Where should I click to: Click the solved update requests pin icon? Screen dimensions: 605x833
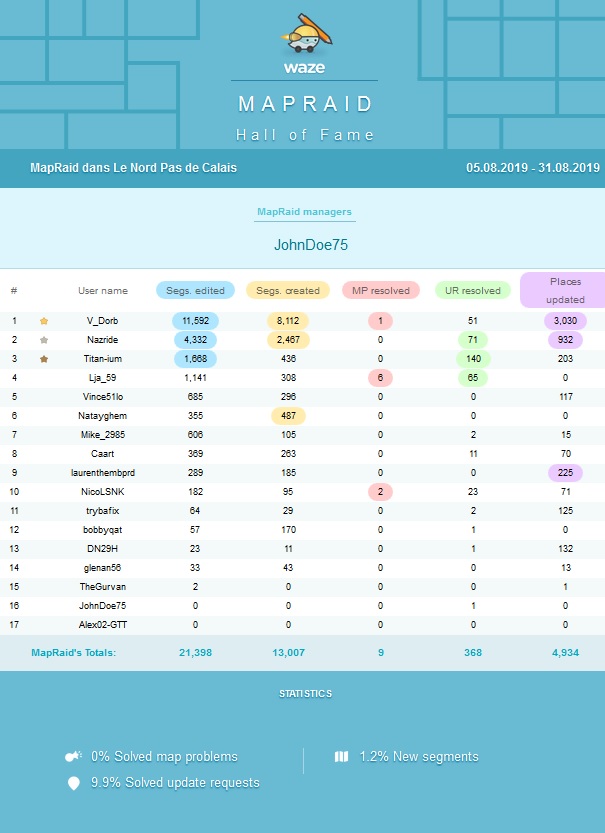pos(74,783)
